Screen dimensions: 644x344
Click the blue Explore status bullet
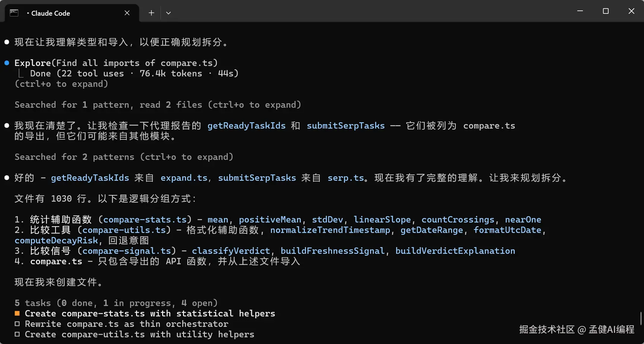coord(7,63)
